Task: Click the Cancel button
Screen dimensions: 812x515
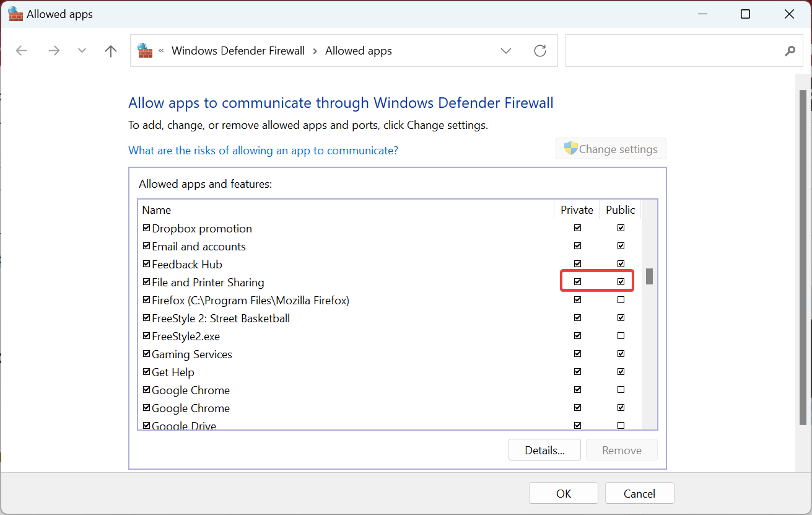Action: [x=639, y=494]
